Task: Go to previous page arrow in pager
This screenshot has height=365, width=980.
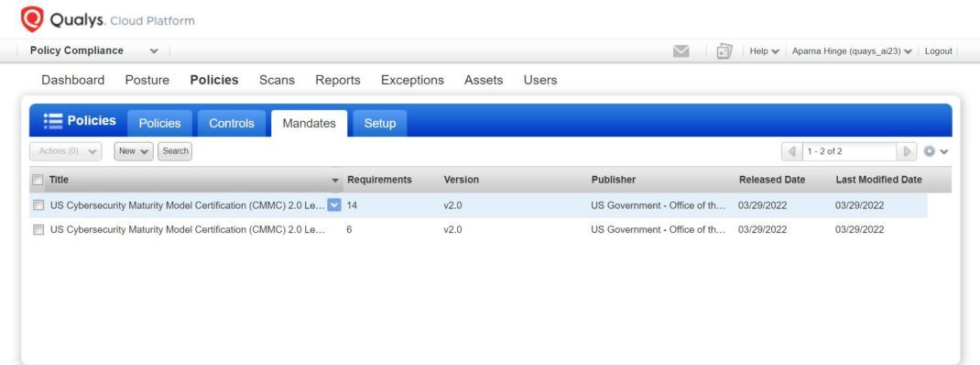Action: [x=792, y=151]
